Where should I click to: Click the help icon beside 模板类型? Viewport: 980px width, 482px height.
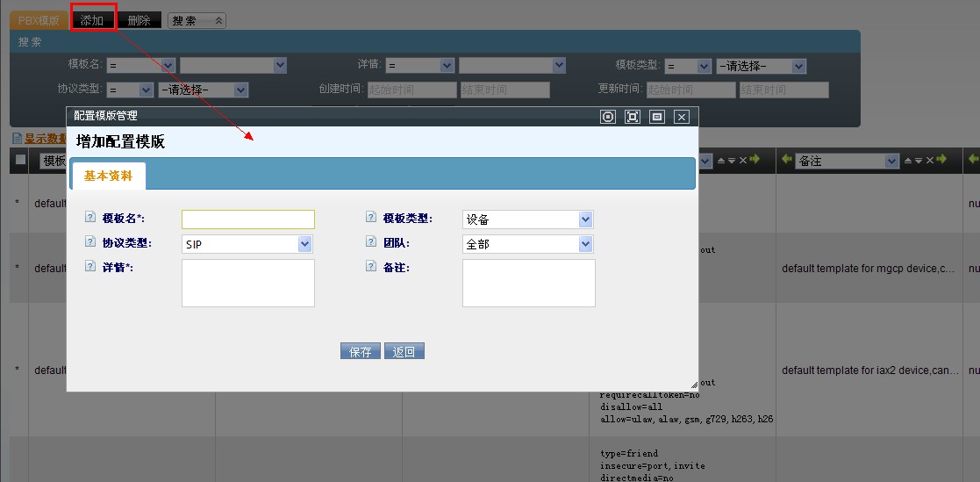coord(371,218)
